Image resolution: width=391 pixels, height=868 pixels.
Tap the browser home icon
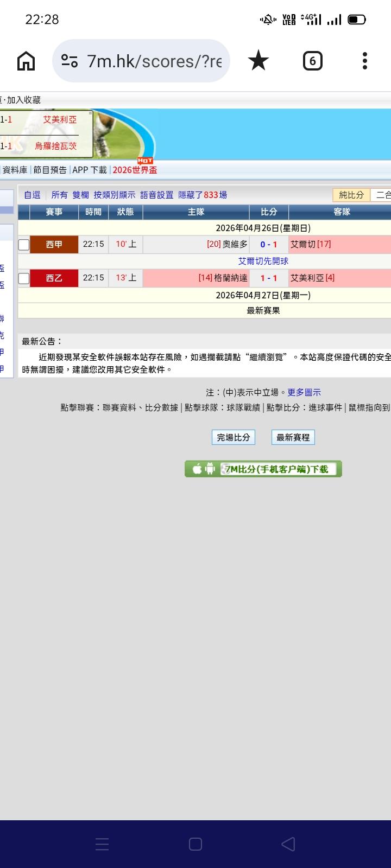[x=26, y=61]
